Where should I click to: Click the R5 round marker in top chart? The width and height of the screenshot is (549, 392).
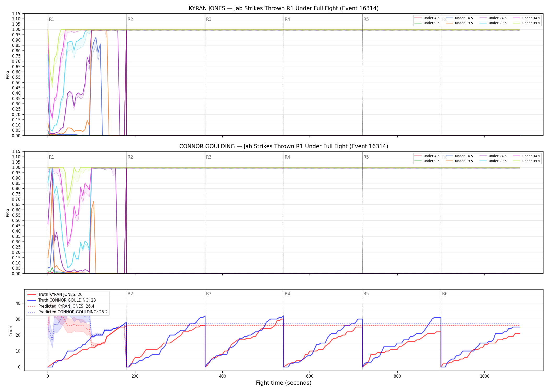(x=366, y=19)
